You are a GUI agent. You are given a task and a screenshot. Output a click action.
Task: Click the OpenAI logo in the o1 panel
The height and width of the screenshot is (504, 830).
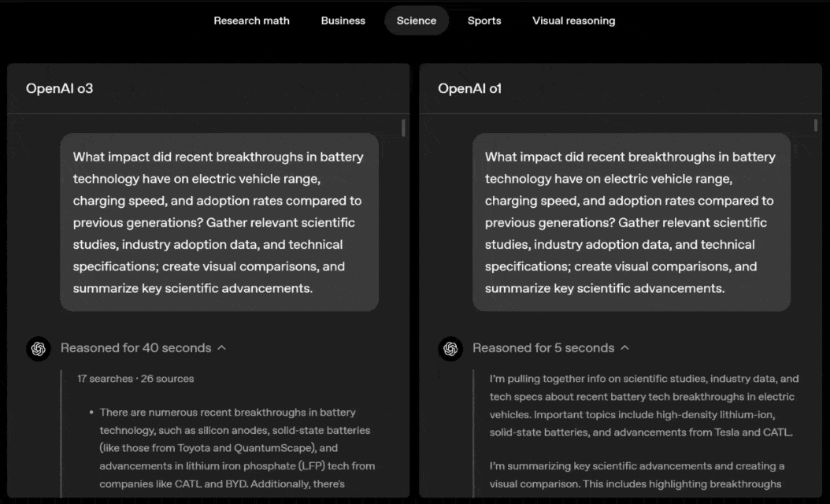tap(450, 348)
